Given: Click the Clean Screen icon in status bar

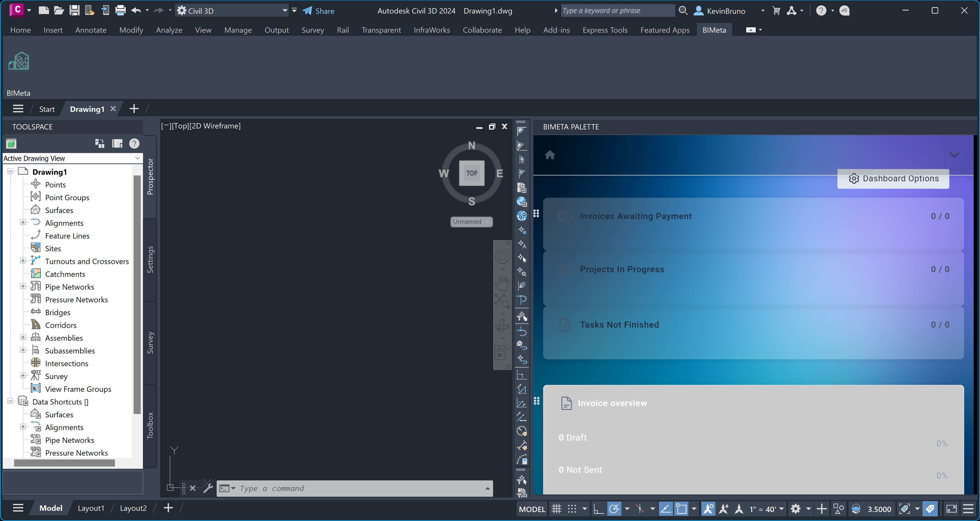Looking at the screenshot, I should [x=951, y=509].
